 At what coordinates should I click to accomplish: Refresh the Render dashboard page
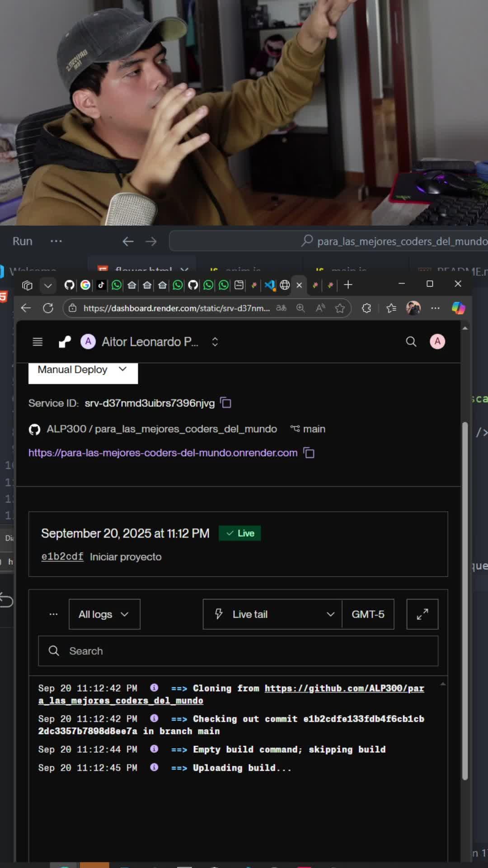click(x=48, y=308)
